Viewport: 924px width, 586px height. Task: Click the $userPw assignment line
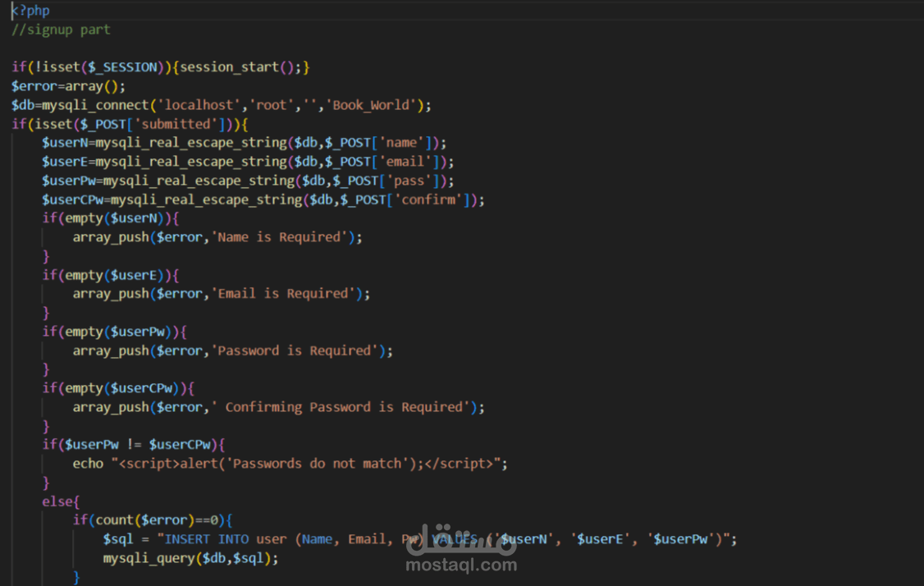(248, 181)
